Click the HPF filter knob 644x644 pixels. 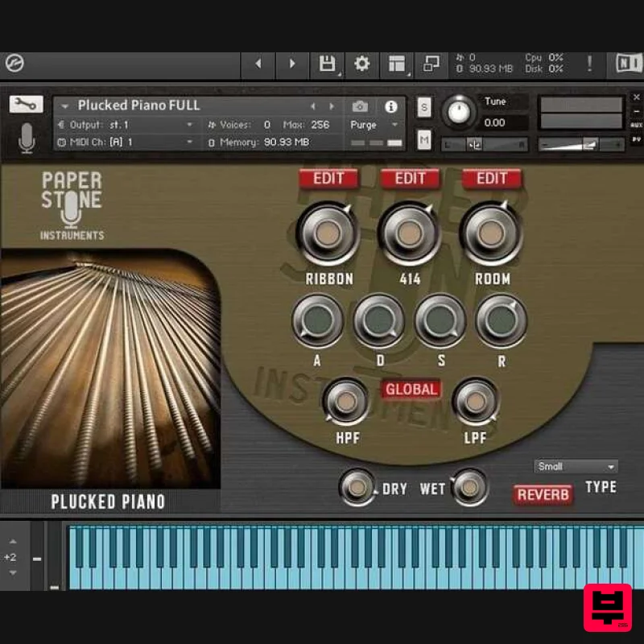click(346, 402)
